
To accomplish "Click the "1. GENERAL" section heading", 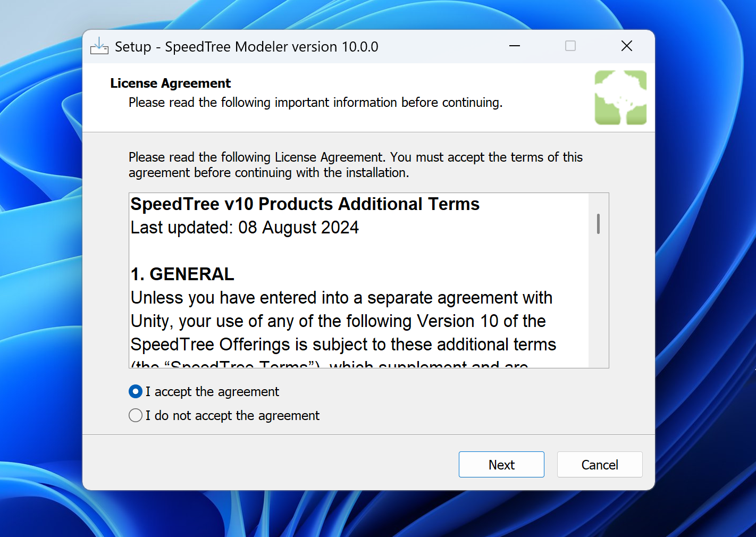I will (x=182, y=274).
